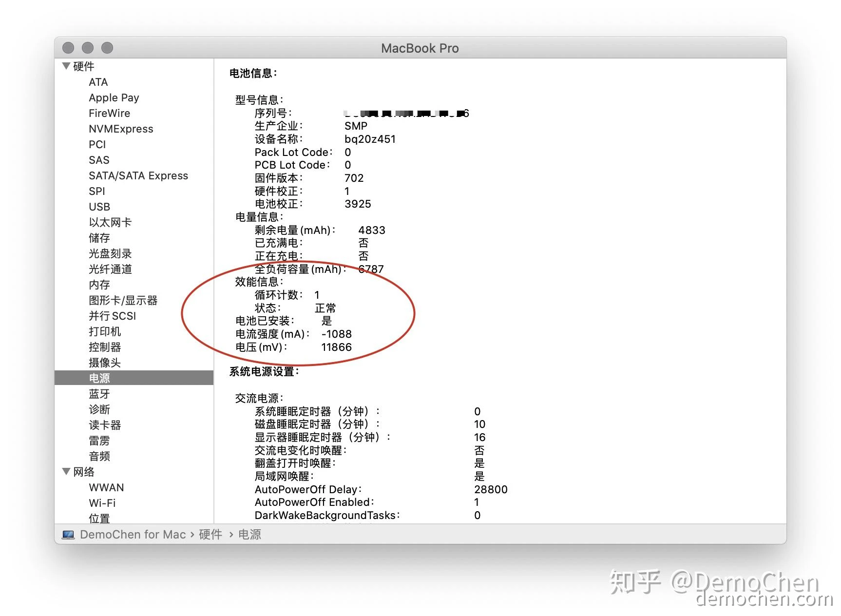The width and height of the screenshot is (841, 616).
Task: Select the SAS sidebar item
Action: pos(99,160)
